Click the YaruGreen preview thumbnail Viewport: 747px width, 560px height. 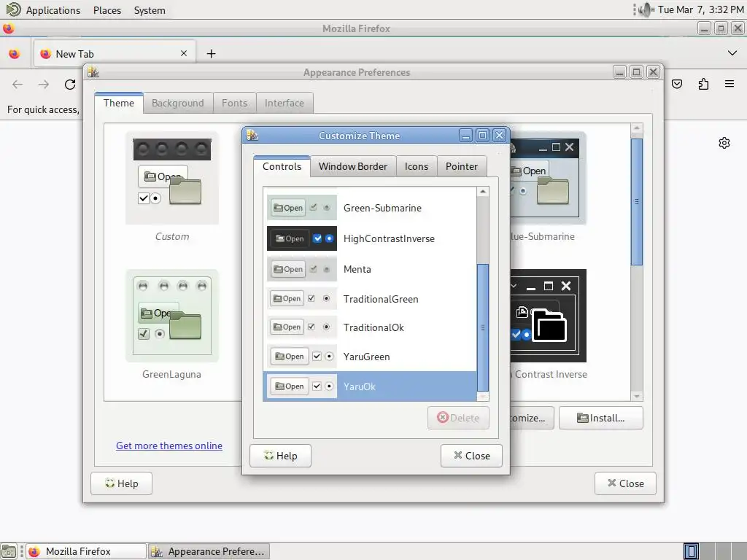pos(301,356)
